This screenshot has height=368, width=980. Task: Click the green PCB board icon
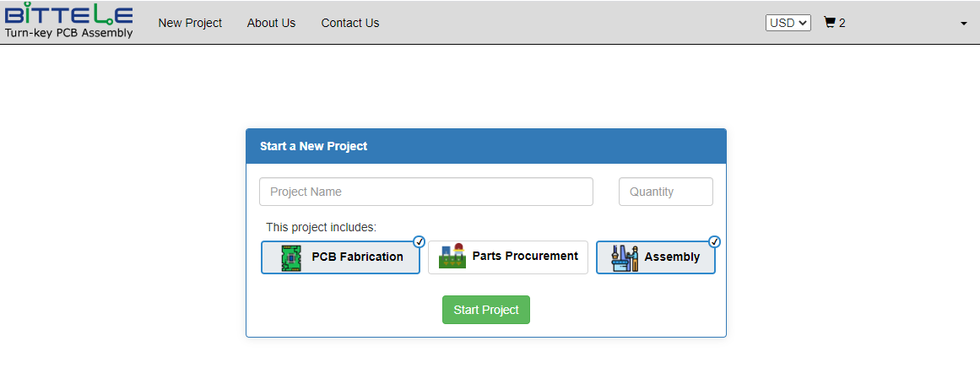291,257
